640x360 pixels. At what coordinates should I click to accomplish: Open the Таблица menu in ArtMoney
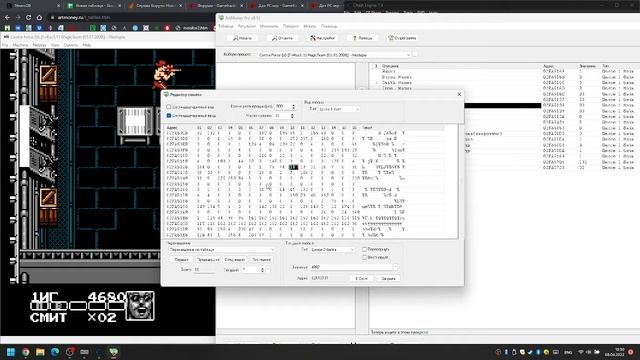click(x=225, y=26)
